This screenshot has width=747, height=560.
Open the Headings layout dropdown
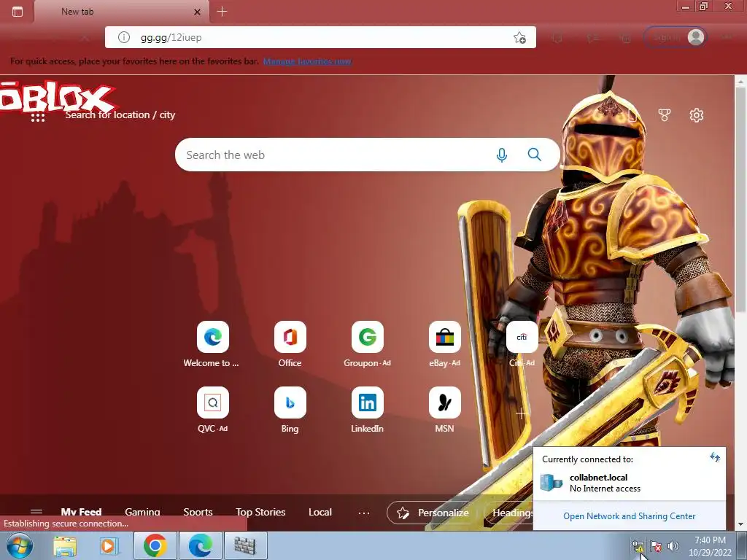[508, 513]
